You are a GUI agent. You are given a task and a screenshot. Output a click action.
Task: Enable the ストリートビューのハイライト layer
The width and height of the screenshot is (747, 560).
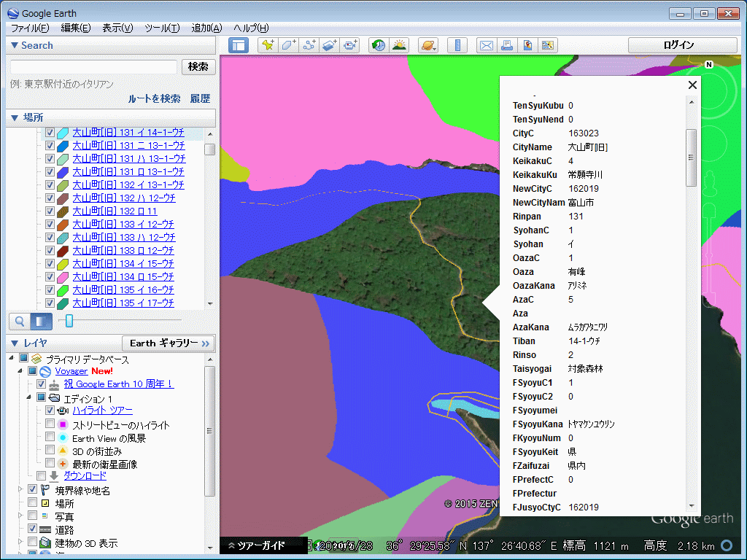point(50,424)
